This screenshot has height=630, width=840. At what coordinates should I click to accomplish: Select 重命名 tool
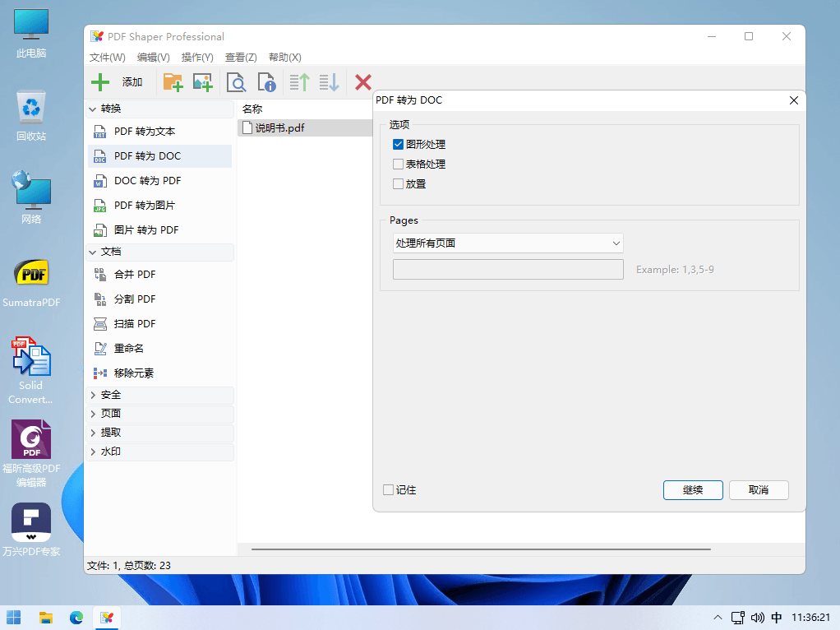pos(159,349)
